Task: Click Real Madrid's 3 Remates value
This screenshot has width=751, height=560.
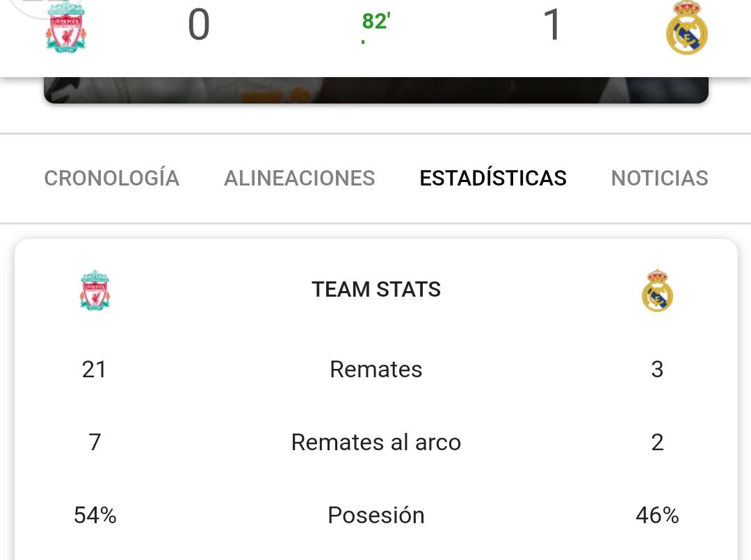Action: pyautogui.click(x=657, y=369)
